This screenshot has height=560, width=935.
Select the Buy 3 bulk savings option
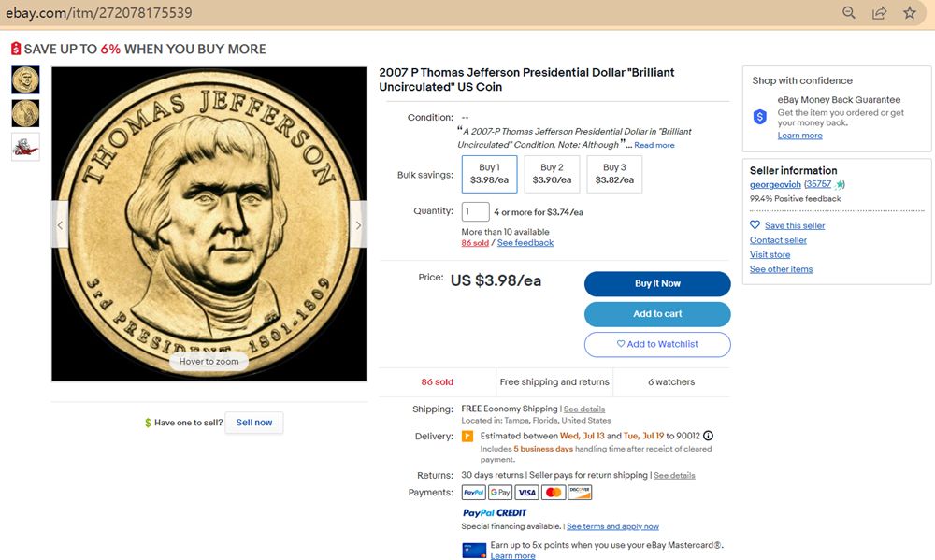tap(614, 174)
